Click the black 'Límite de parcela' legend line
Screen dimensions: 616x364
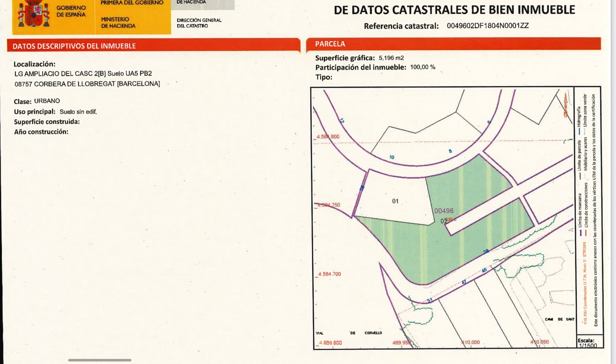tap(580, 176)
